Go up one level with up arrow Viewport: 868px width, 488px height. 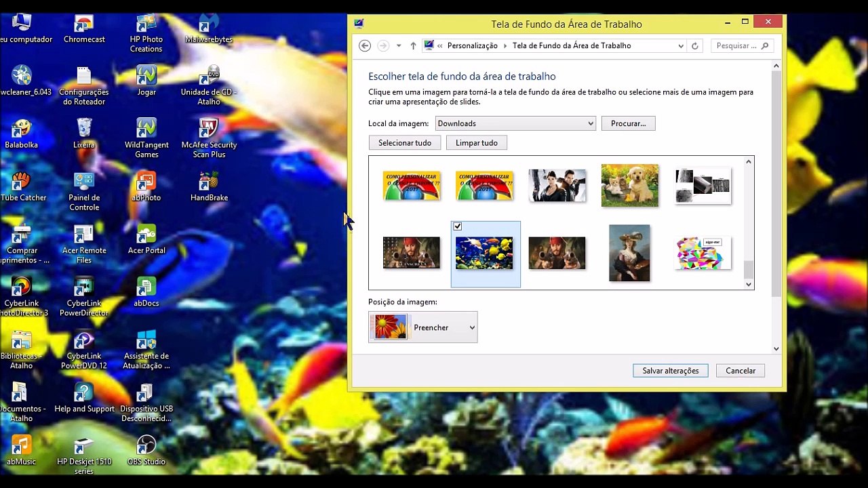click(x=413, y=46)
